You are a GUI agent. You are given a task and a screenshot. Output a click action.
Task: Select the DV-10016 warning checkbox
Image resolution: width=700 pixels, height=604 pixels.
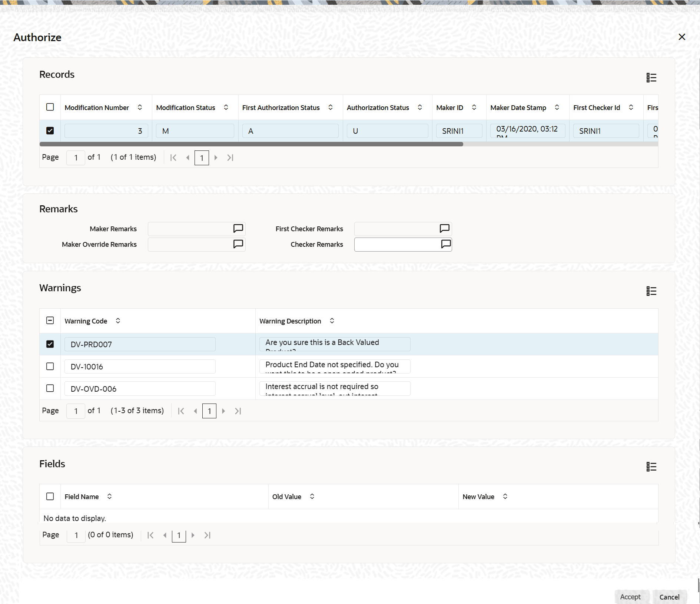(x=50, y=366)
